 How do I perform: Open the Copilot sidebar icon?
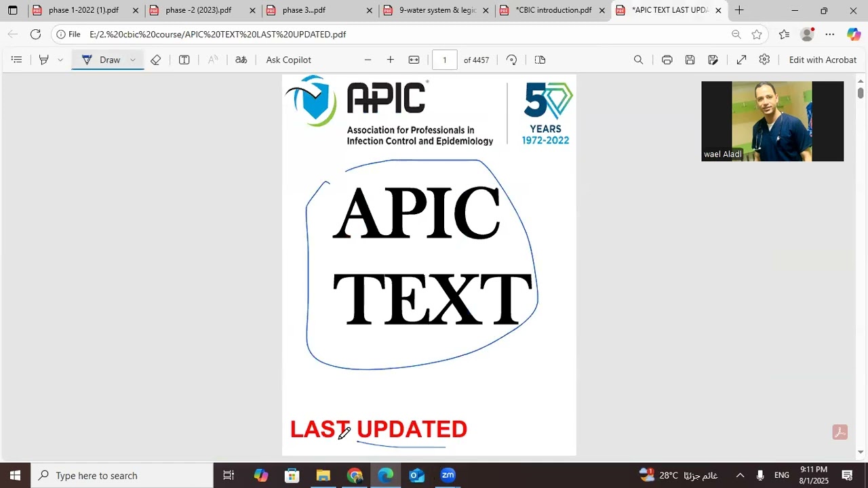click(x=854, y=34)
